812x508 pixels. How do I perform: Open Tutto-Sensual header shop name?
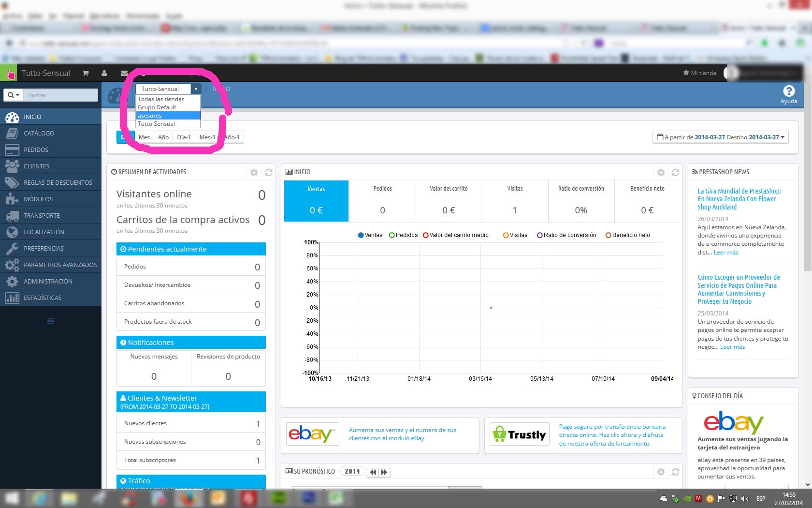(46, 73)
